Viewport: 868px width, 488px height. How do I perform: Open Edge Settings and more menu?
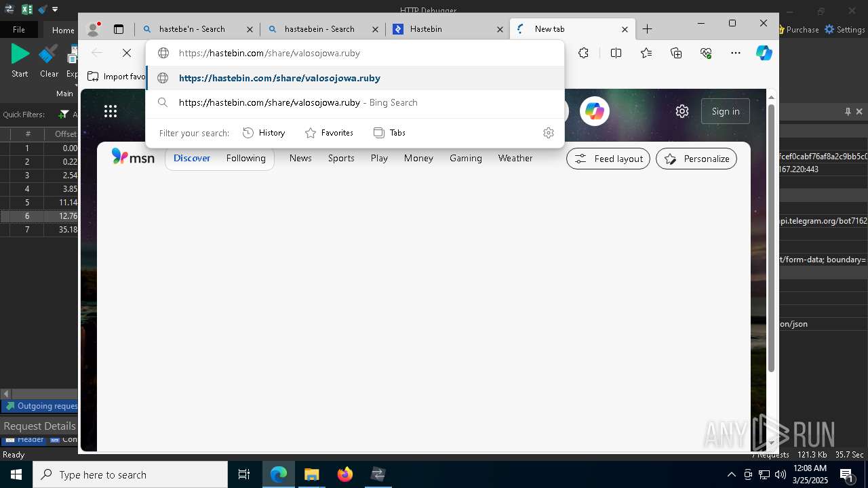(736, 53)
